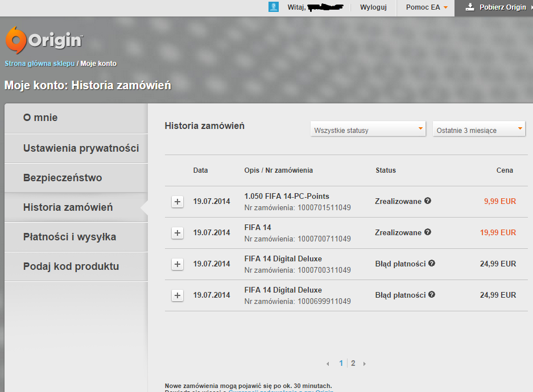The width and height of the screenshot is (533, 392).
Task: Click the Cena column header
Action: point(505,170)
